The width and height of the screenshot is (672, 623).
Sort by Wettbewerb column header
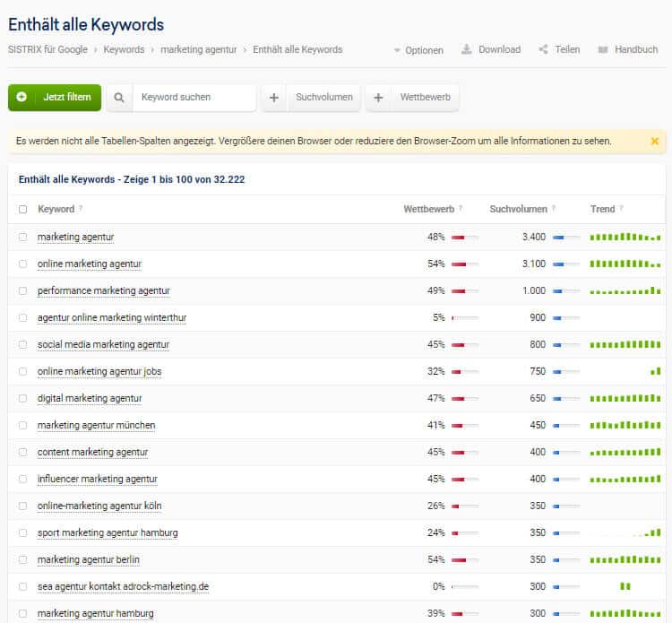pyautogui.click(x=428, y=209)
